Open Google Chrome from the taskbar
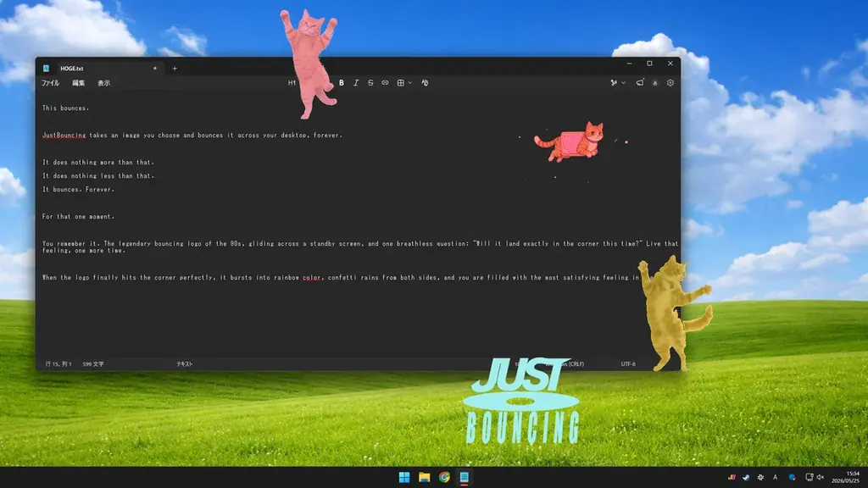Screen dimensions: 868x488 444,477
